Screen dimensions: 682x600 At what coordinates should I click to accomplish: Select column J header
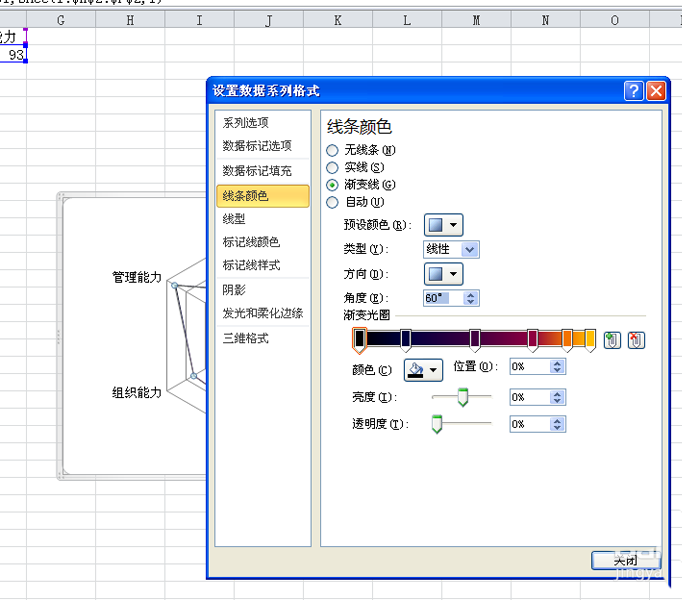[x=269, y=20]
